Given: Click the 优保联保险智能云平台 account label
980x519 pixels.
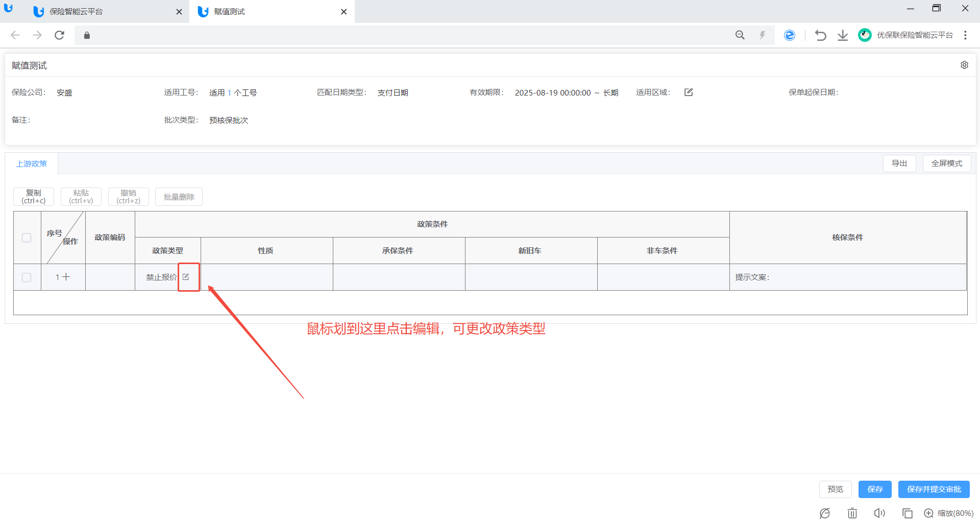Looking at the screenshot, I should click(x=915, y=35).
